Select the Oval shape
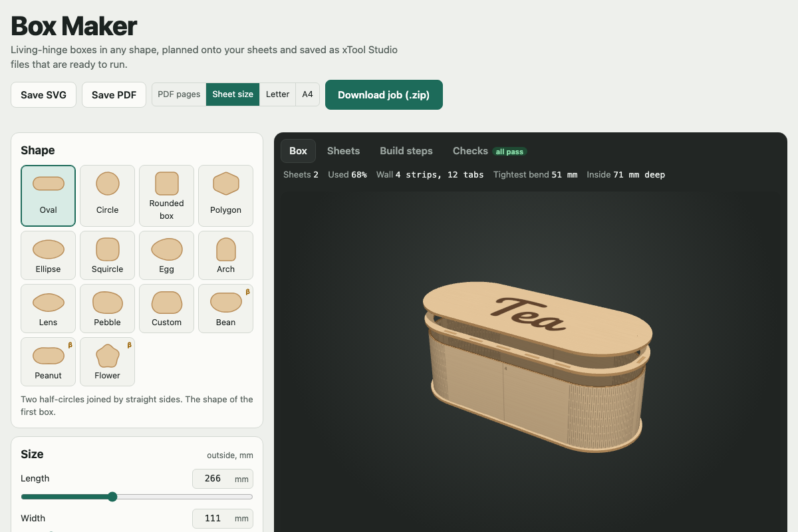The width and height of the screenshot is (798, 532). [48, 196]
